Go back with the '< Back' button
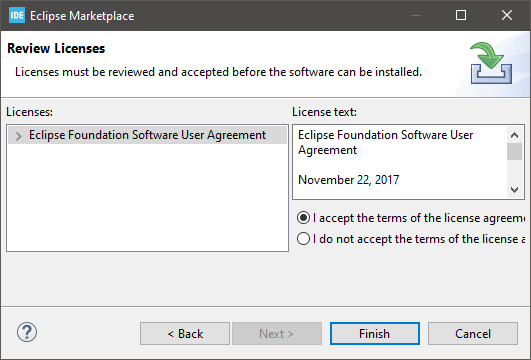 (x=185, y=334)
